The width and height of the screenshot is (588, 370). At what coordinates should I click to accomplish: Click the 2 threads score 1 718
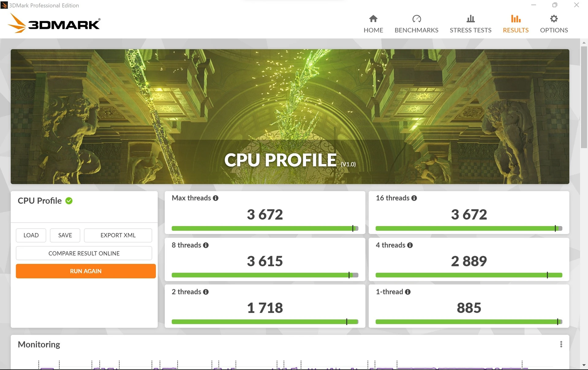[x=265, y=308]
